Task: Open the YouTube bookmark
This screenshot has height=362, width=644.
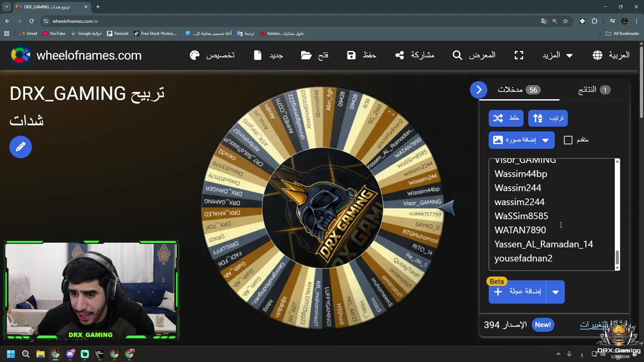Action: click(54, 34)
